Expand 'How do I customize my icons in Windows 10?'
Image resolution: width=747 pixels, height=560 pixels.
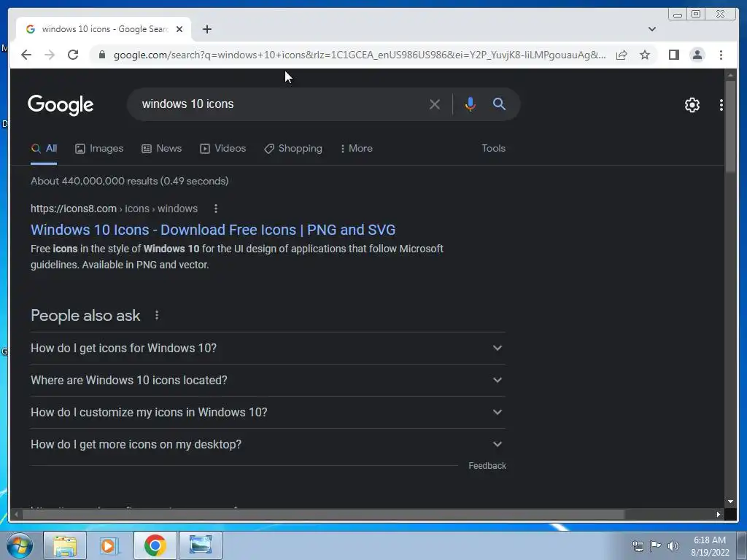(x=268, y=412)
